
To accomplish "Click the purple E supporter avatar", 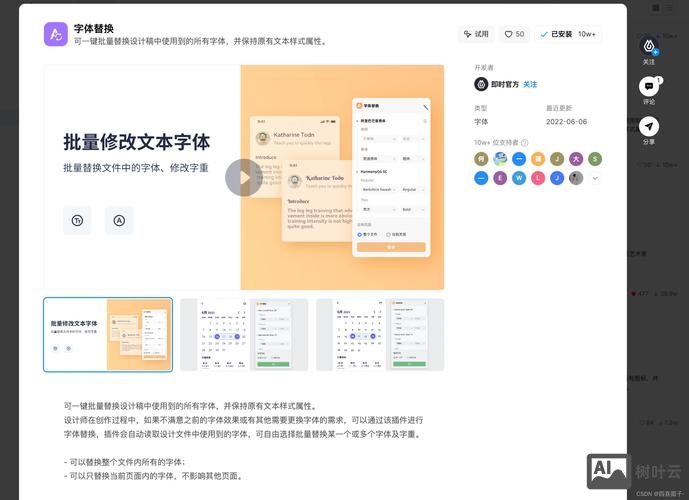I will [500, 178].
